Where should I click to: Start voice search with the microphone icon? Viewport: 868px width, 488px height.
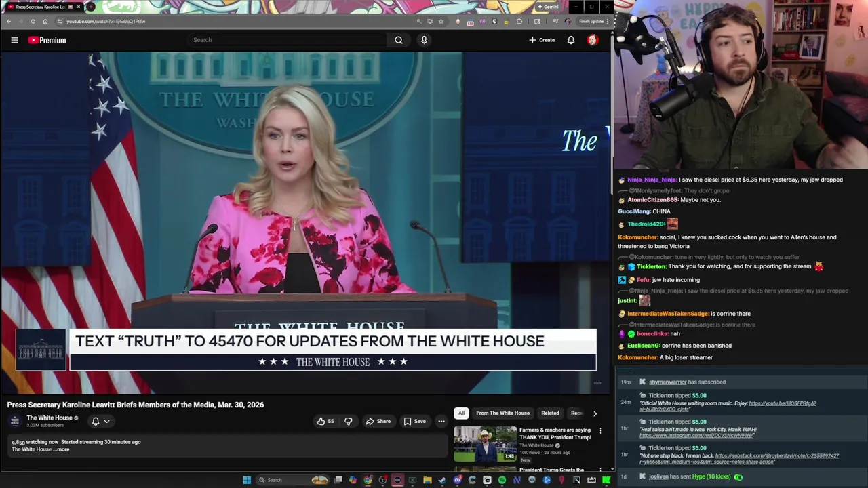click(x=424, y=40)
